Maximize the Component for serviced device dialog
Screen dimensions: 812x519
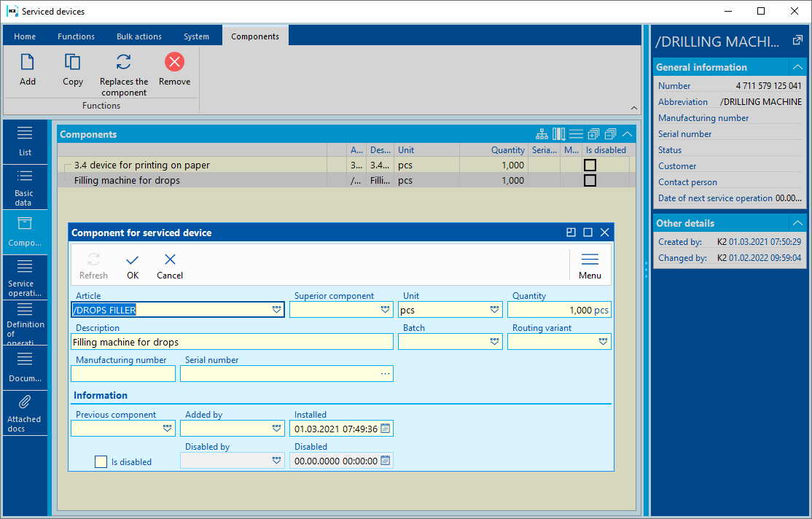[x=587, y=233]
